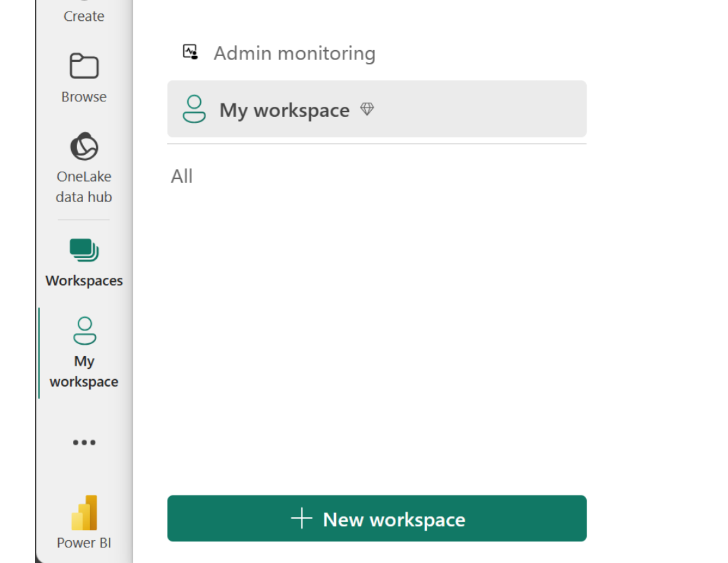
Task: Select the stacked Workspaces icon
Action: [84, 249]
